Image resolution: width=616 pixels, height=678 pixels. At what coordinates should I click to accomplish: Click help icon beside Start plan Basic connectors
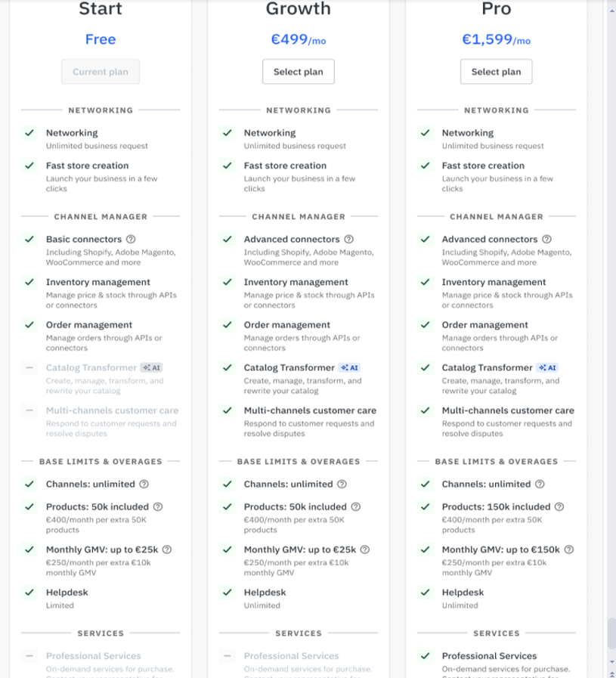pos(131,239)
